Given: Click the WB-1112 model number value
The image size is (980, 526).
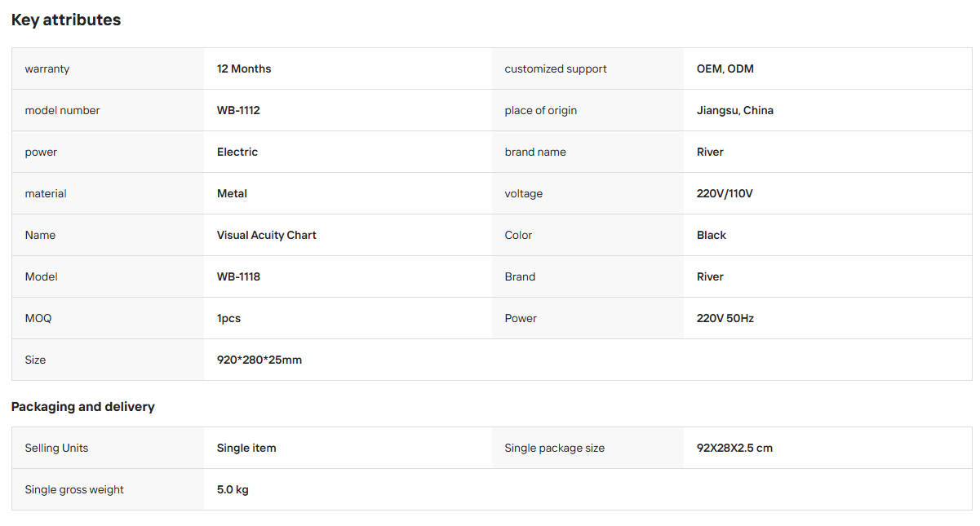Looking at the screenshot, I should click(x=238, y=110).
